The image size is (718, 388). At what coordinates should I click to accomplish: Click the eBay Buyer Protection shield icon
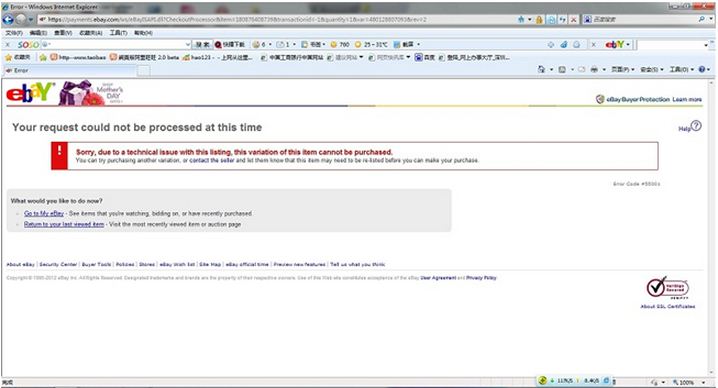click(x=600, y=99)
